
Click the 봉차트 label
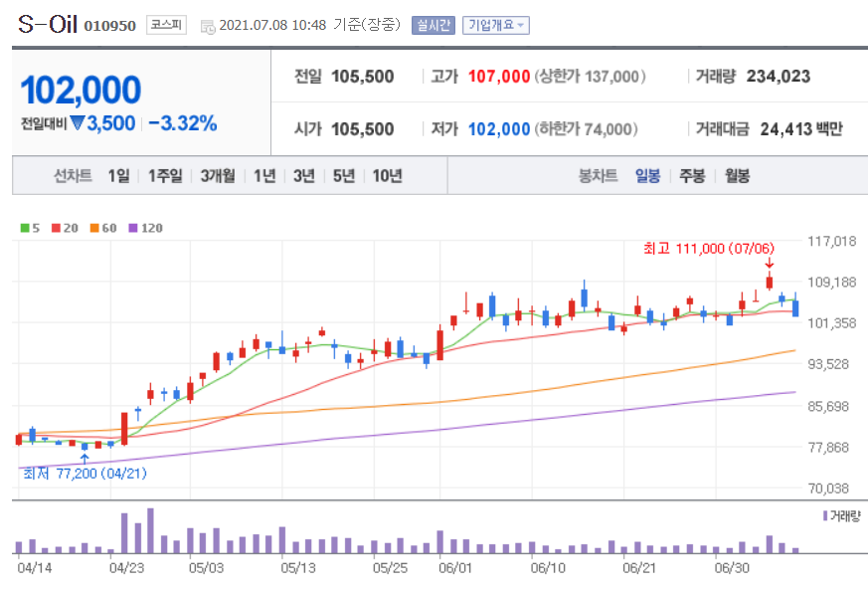tap(598, 176)
